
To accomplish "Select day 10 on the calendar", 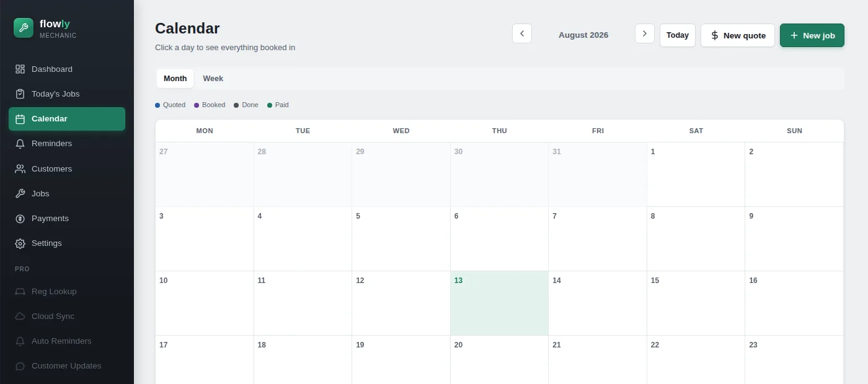I will (205, 303).
